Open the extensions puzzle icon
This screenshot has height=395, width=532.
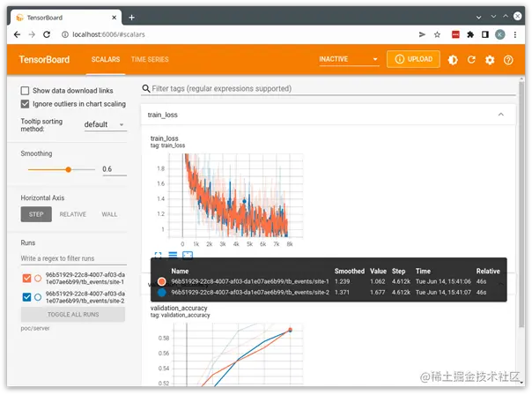coord(470,34)
